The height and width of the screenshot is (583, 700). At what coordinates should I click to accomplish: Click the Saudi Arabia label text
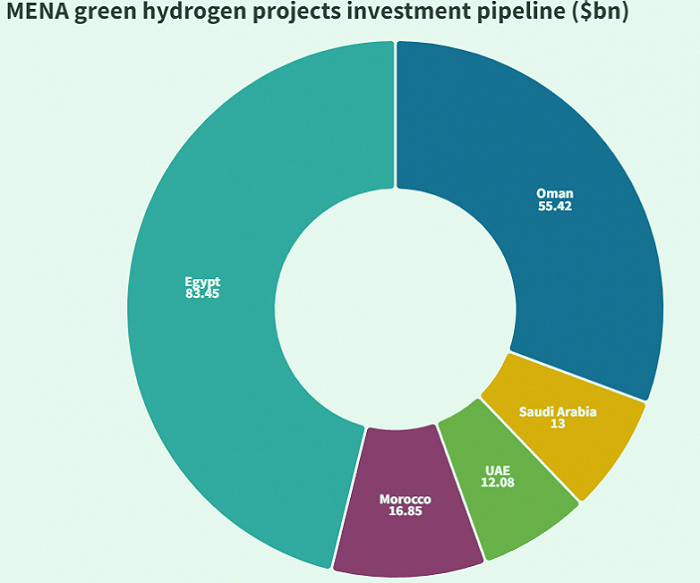click(x=558, y=411)
